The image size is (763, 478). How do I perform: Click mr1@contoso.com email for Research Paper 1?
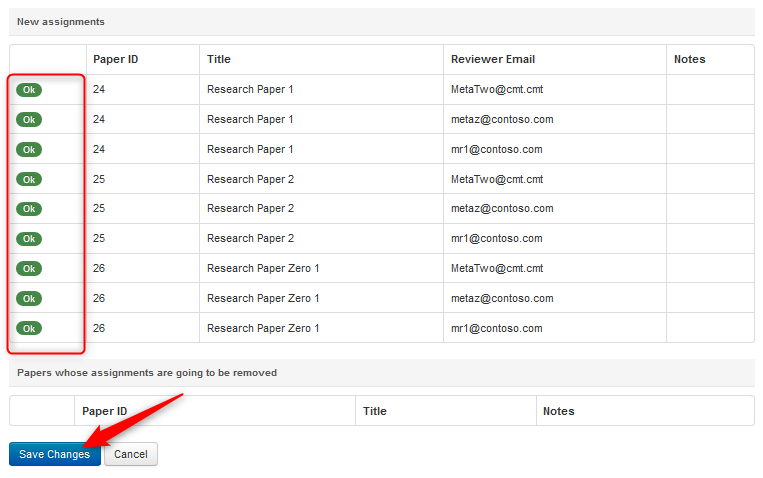point(497,149)
